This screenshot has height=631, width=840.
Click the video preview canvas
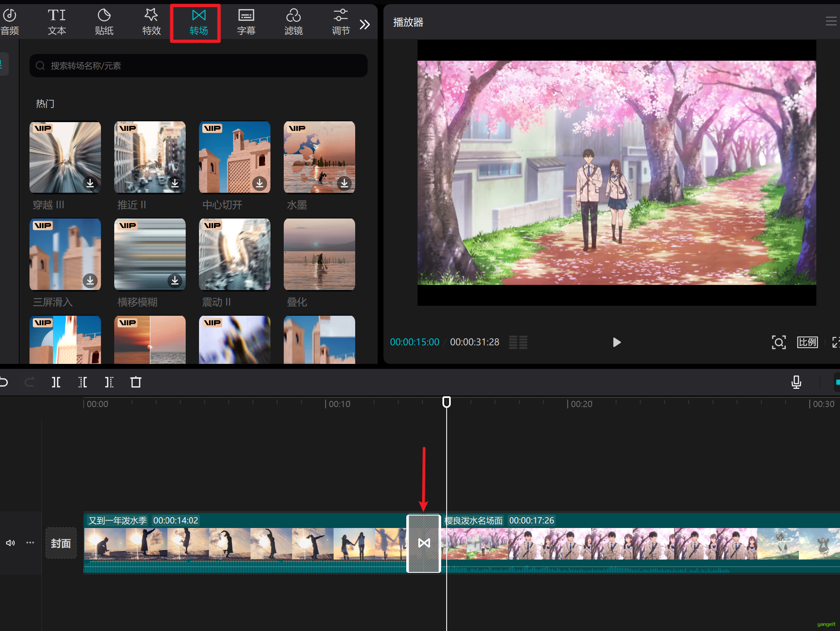(x=616, y=173)
